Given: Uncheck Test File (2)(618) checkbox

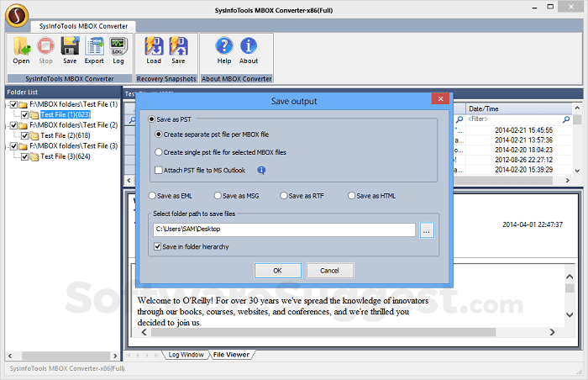Looking at the screenshot, I should (x=24, y=135).
